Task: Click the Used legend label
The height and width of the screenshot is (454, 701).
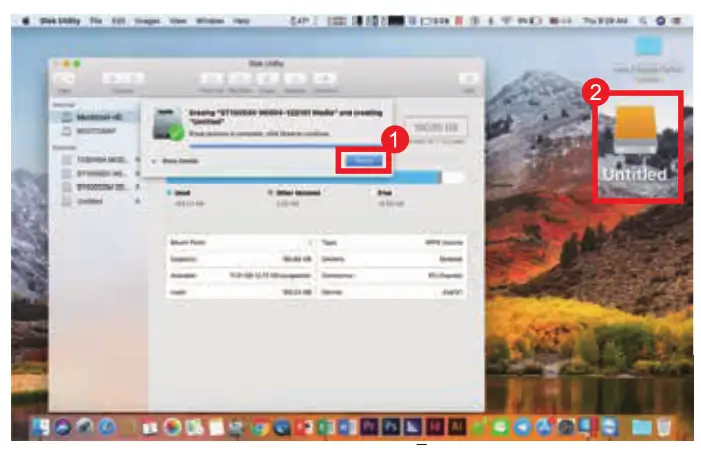Action: tap(182, 193)
